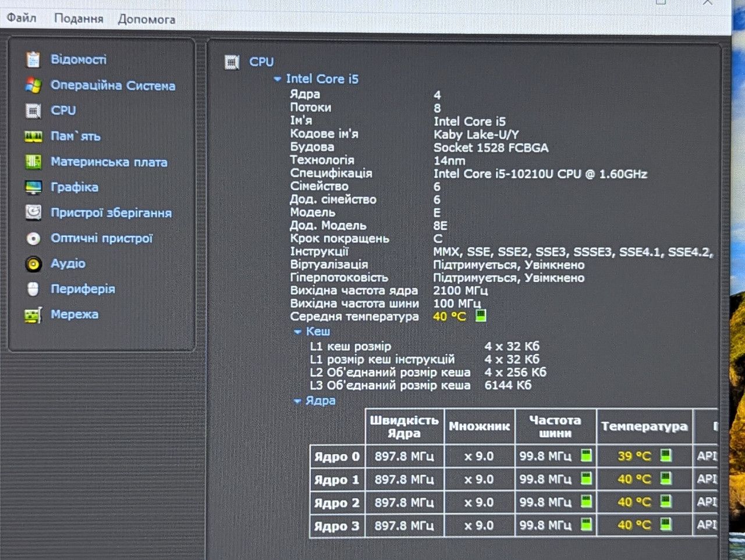Select the Аудіо speaker icon
745x560 pixels.
[33, 264]
